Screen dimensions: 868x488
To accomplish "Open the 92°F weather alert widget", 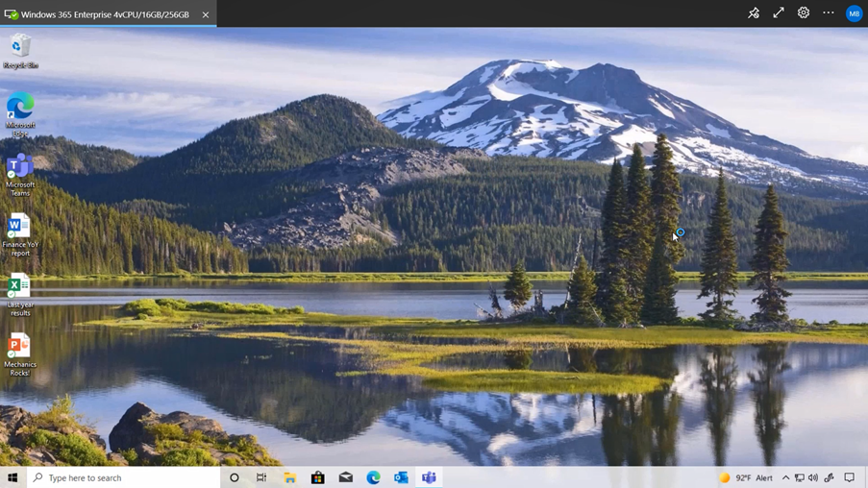I will (747, 477).
